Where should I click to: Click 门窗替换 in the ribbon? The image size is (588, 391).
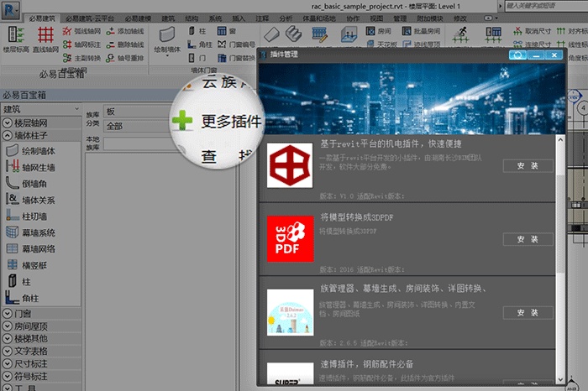[237, 58]
